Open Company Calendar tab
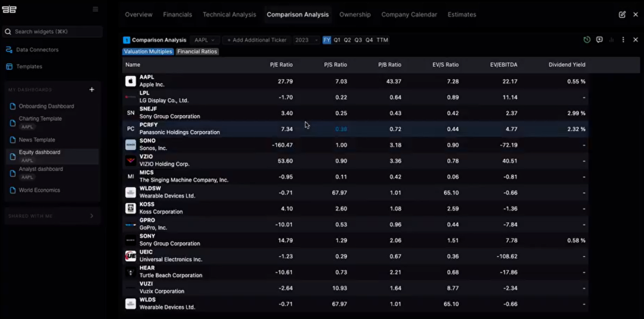The width and height of the screenshot is (644, 319). pyautogui.click(x=409, y=14)
